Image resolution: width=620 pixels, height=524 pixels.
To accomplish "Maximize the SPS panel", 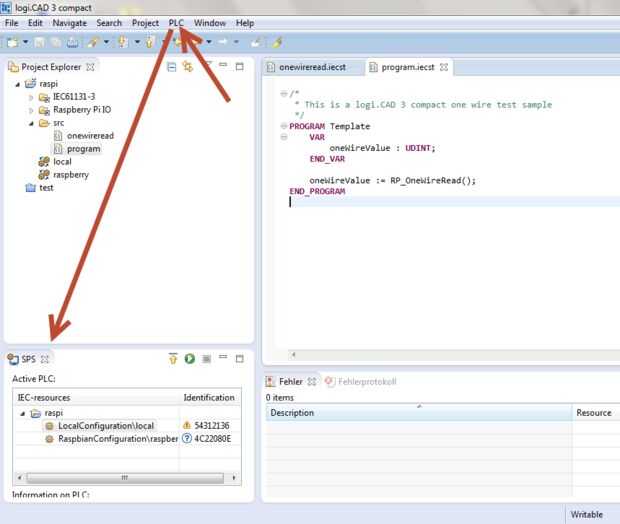I will tap(240, 359).
